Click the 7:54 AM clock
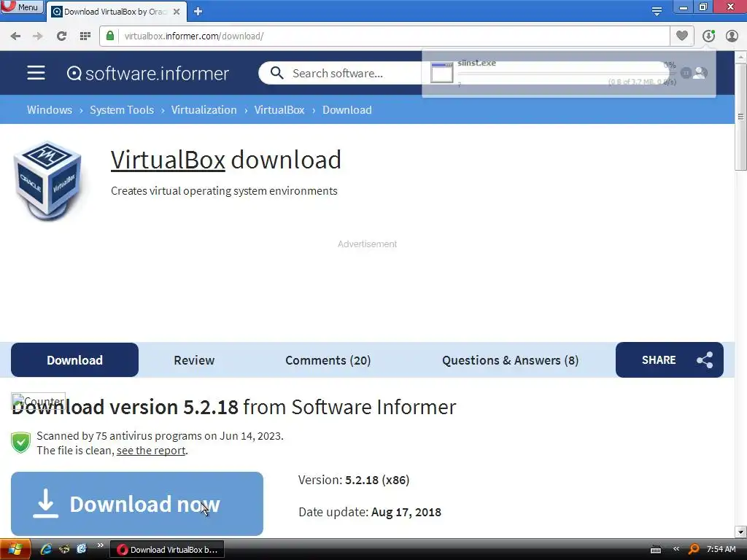 (x=721, y=549)
